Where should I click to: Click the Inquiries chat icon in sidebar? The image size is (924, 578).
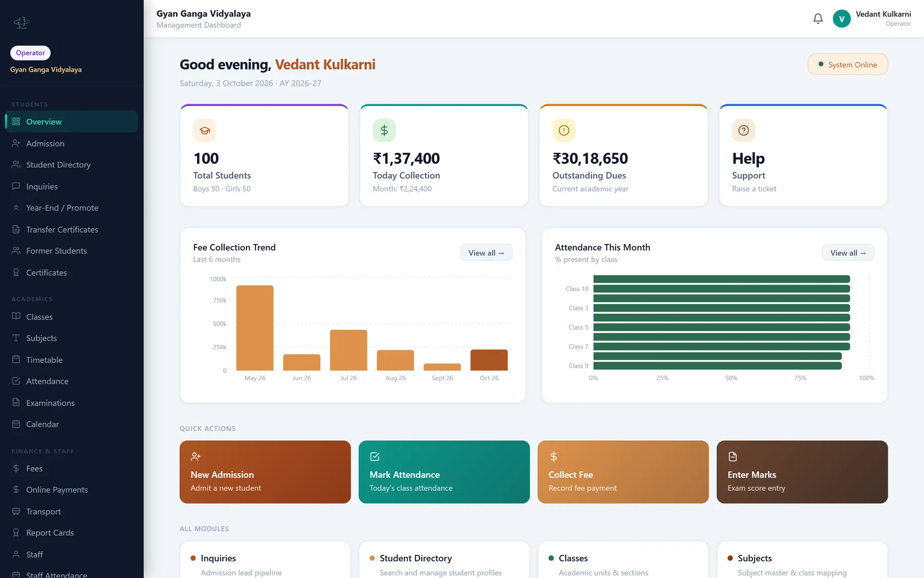[16, 187]
